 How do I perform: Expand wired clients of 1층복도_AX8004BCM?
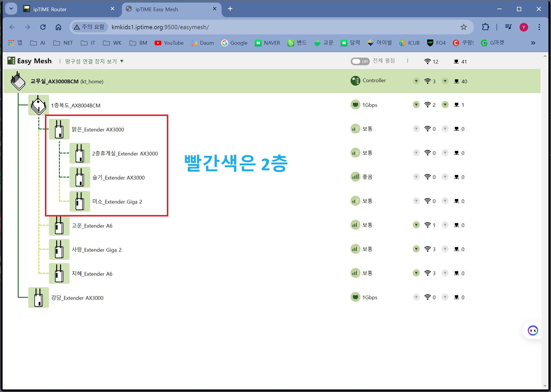coord(445,105)
